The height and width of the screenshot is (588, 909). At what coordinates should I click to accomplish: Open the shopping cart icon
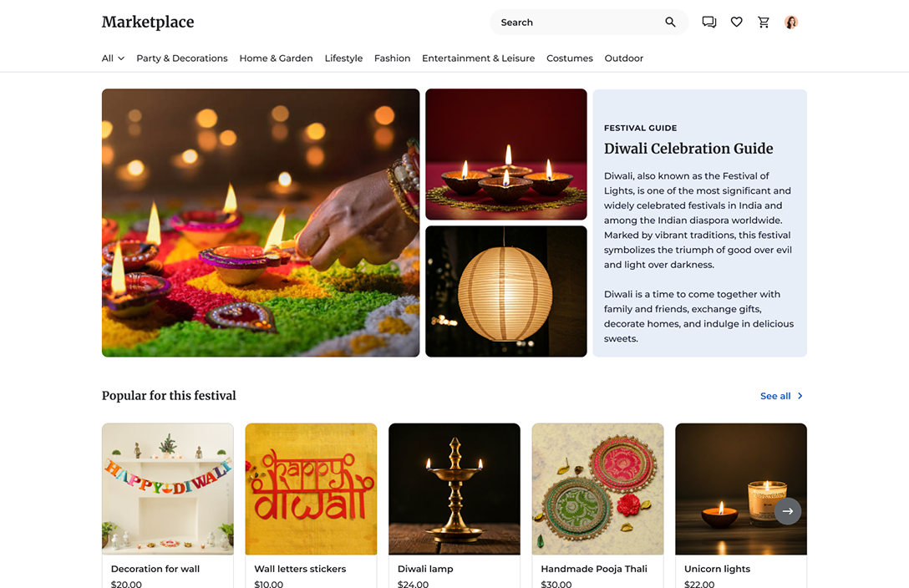764,22
